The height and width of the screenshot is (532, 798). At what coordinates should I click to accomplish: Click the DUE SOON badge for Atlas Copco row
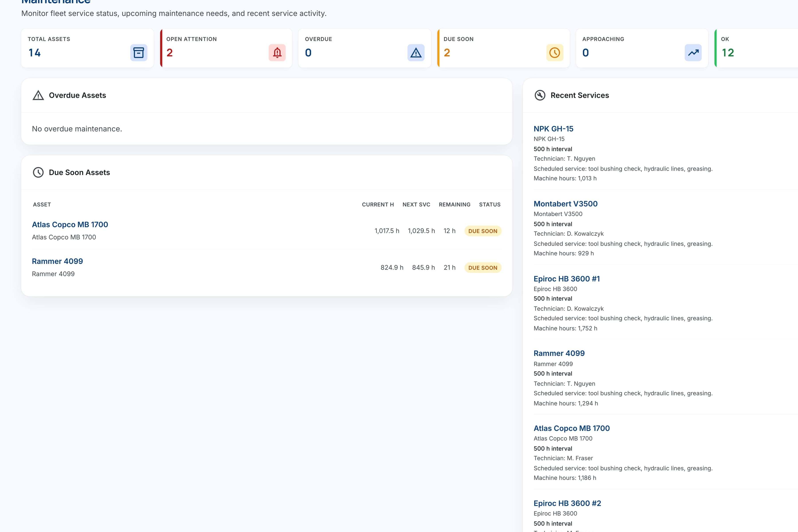click(483, 231)
